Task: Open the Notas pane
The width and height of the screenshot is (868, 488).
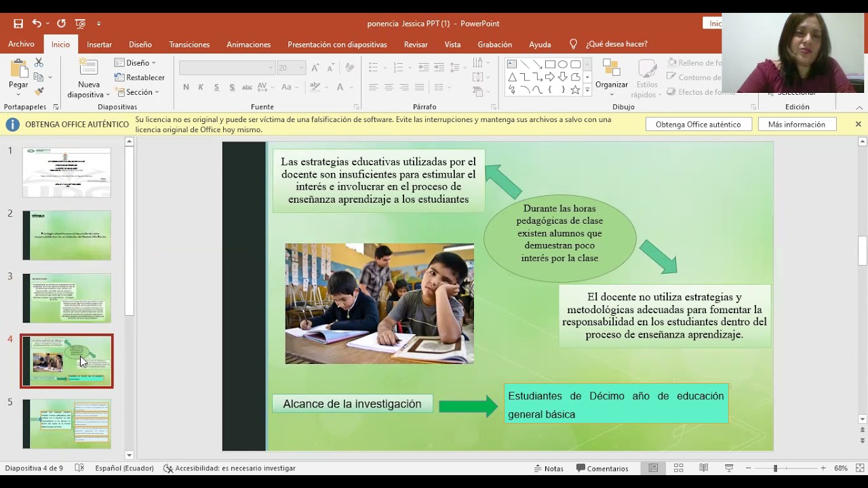Action: [x=548, y=468]
